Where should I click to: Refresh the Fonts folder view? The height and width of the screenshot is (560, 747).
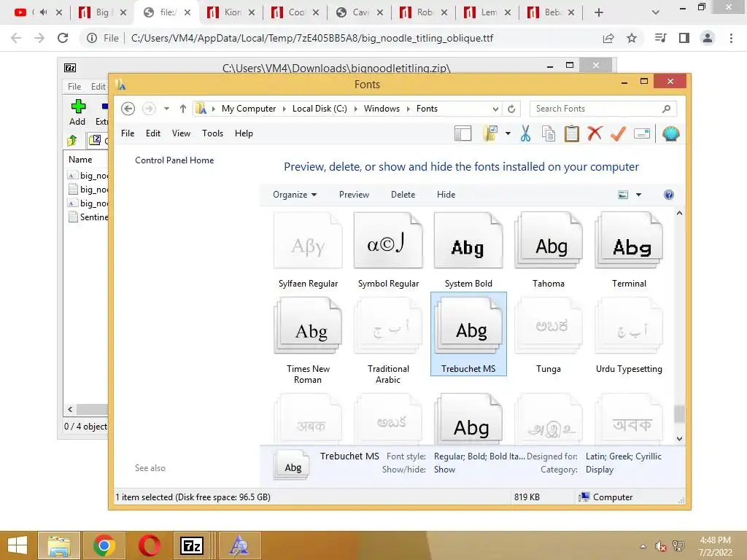(511, 109)
